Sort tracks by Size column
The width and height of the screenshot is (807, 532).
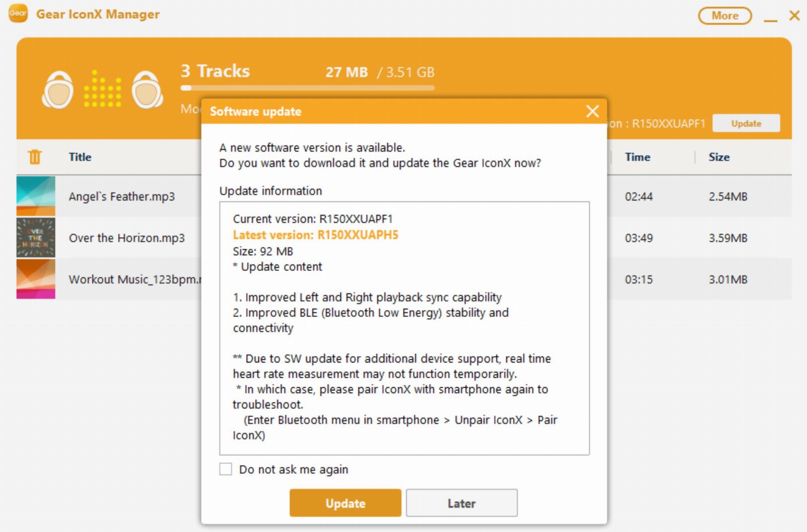[719, 157]
